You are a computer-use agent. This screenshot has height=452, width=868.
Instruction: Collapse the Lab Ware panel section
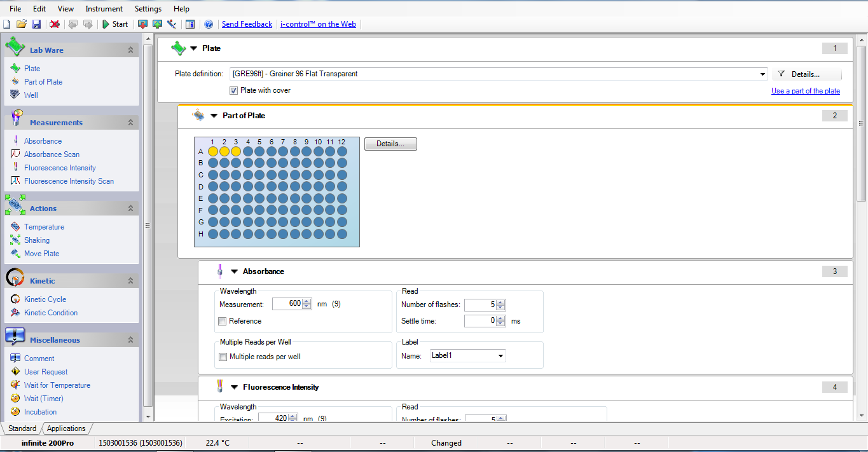130,50
